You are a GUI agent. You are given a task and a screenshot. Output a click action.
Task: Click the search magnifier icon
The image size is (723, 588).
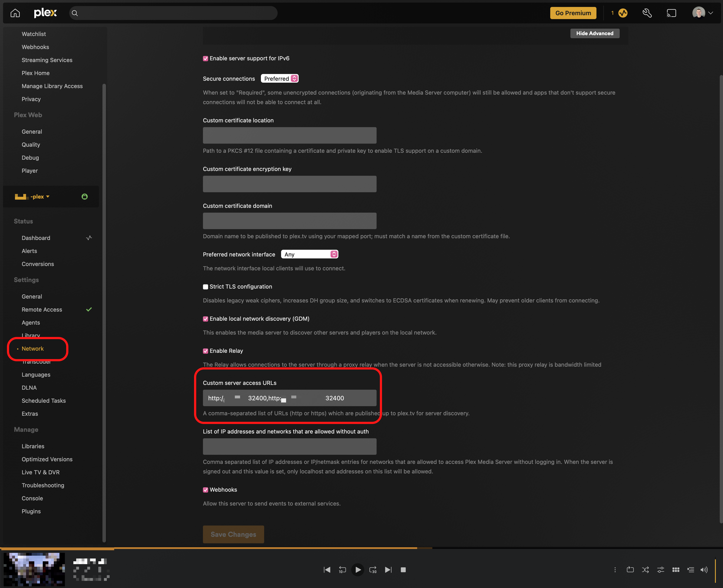75,13
